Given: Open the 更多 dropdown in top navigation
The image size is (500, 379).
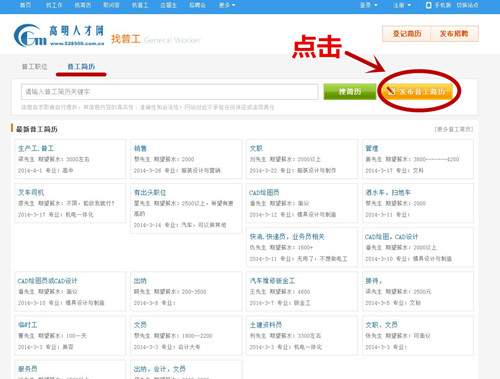Looking at the screenshot, I should 227,5.
